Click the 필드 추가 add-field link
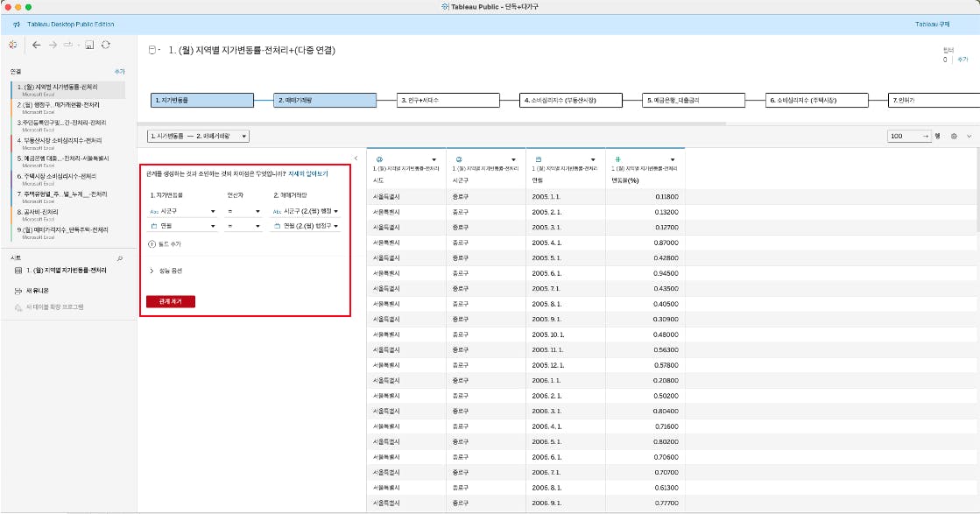980x514 pixels. click(165, 244)
